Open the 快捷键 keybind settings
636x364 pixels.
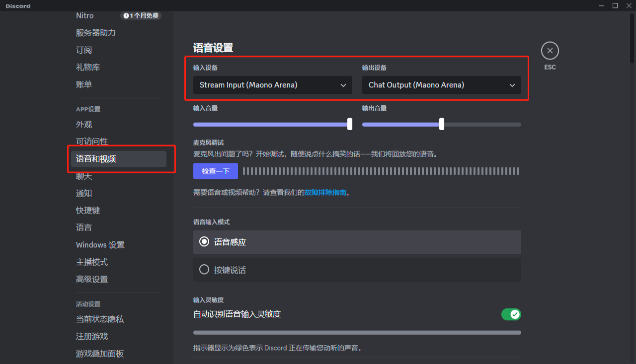point(88,210)
